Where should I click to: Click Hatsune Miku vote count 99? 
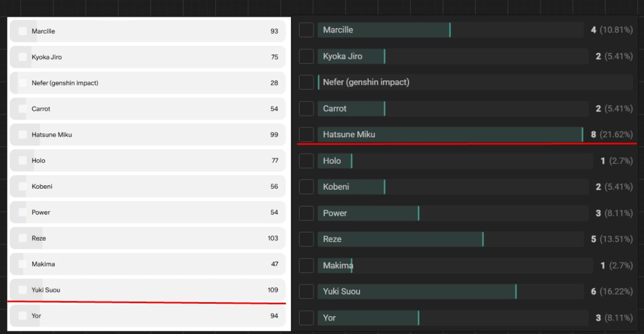(x=274, y=135)
